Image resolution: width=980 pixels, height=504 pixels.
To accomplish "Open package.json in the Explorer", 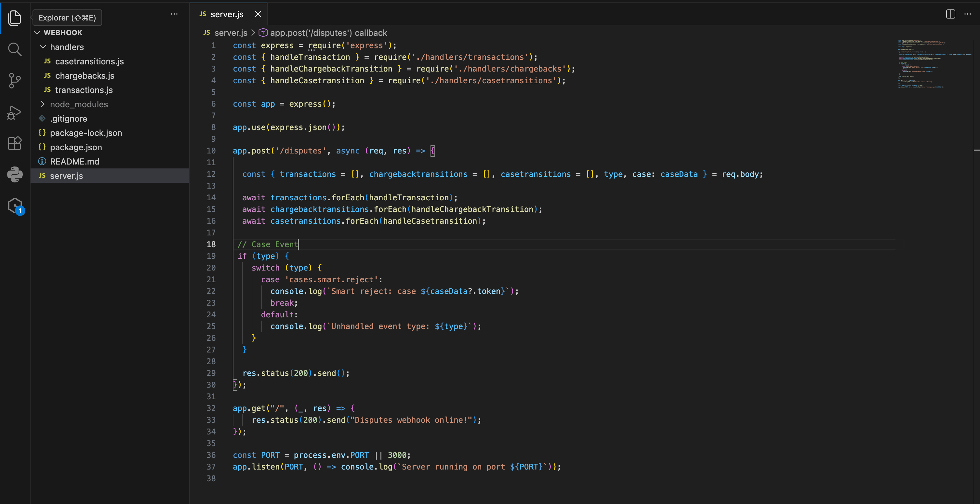I will (x=76, y=147).
